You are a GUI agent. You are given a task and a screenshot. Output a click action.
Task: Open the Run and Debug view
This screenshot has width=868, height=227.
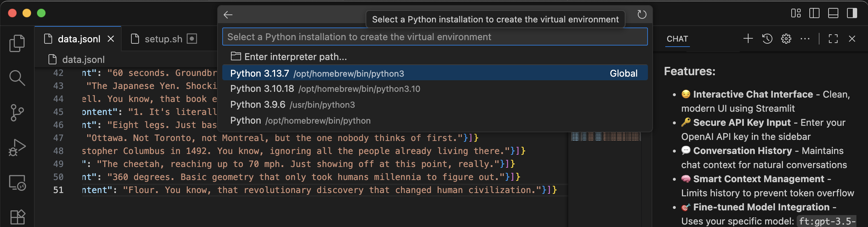pyautogui.click(x=17, y=147)
